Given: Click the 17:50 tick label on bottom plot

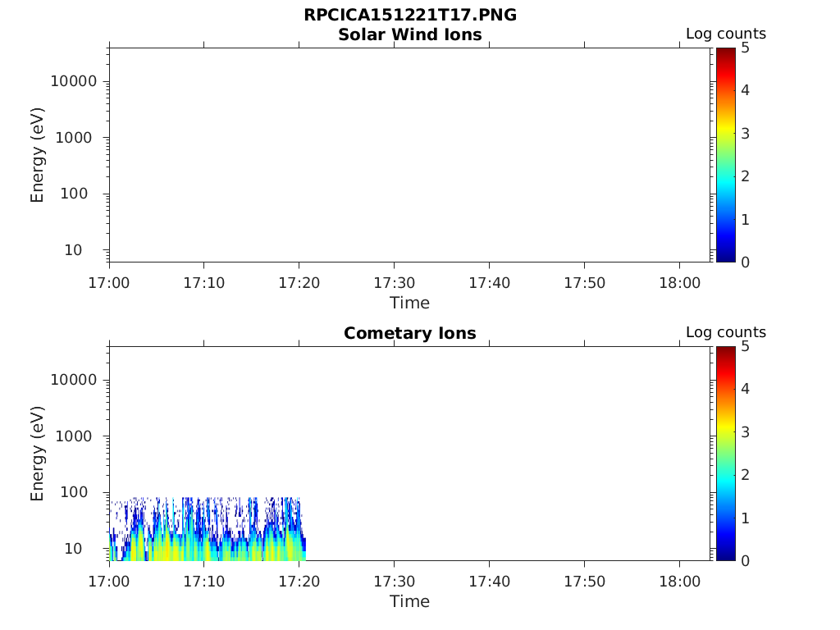Looking at the screenshot, I should pyautogui.click(x=584, y=582).
